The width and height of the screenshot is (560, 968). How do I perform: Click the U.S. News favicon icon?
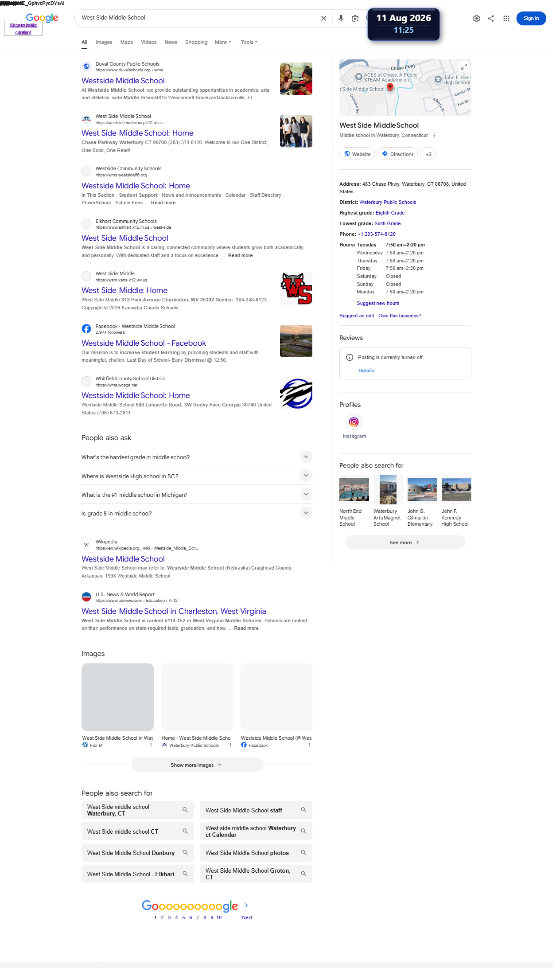86,597
